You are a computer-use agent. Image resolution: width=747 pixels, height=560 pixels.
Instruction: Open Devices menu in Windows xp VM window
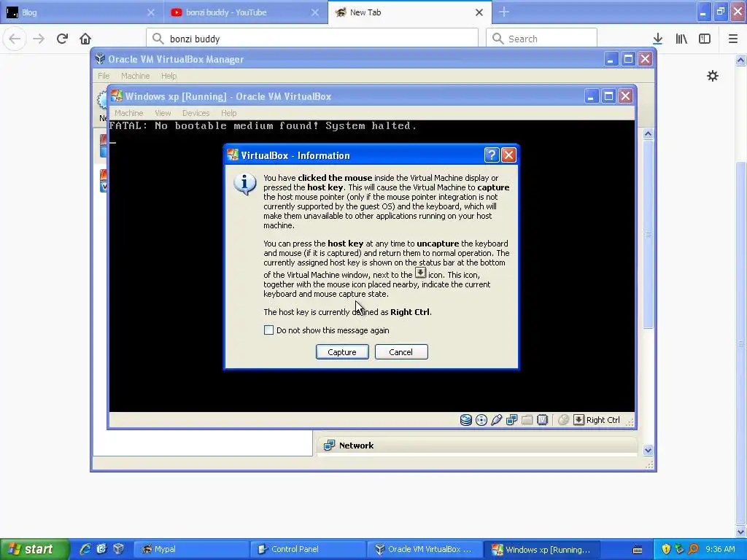[196, 113]
